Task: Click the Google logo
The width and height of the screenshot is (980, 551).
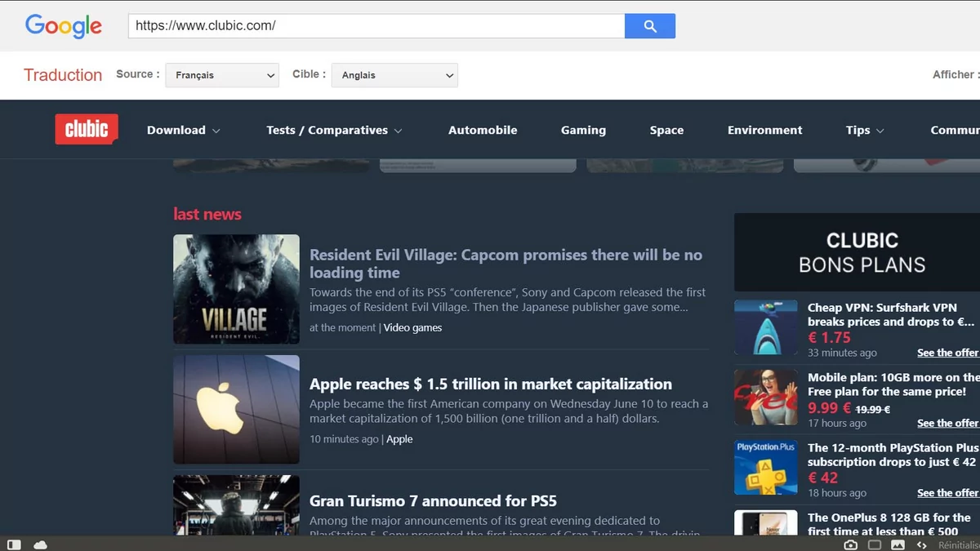Action: [64, 26]
